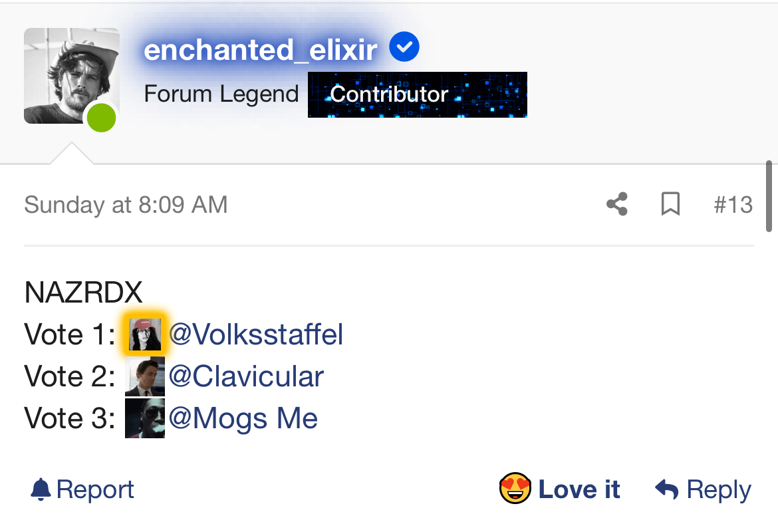Click the vertical scrollbar thumb
Viewport: 778px width, 532px height.
769,196
